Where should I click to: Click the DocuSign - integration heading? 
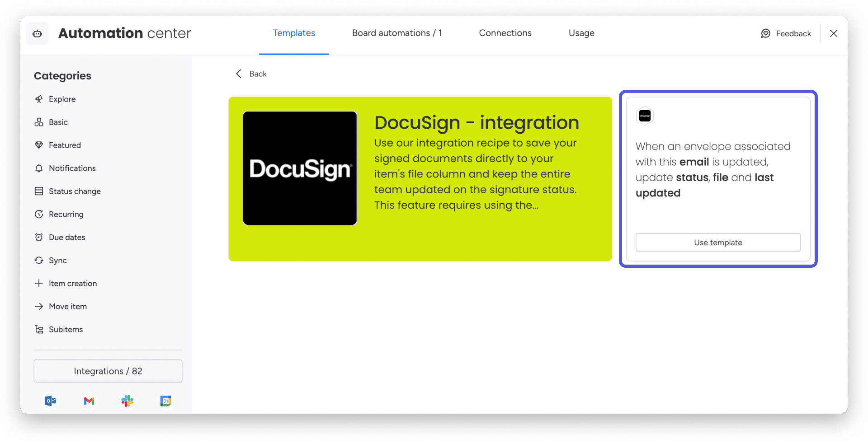point(476,123)
